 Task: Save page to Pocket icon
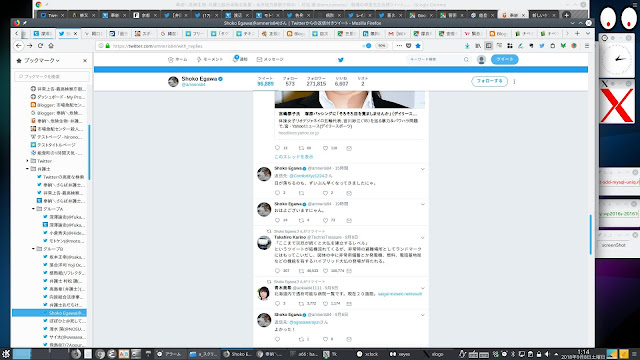[x=409, y=46]
